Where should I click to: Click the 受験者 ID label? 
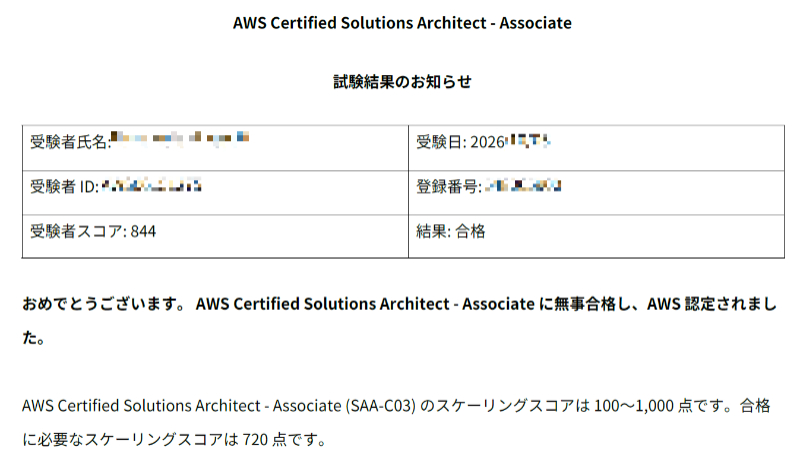coord(64,186)
